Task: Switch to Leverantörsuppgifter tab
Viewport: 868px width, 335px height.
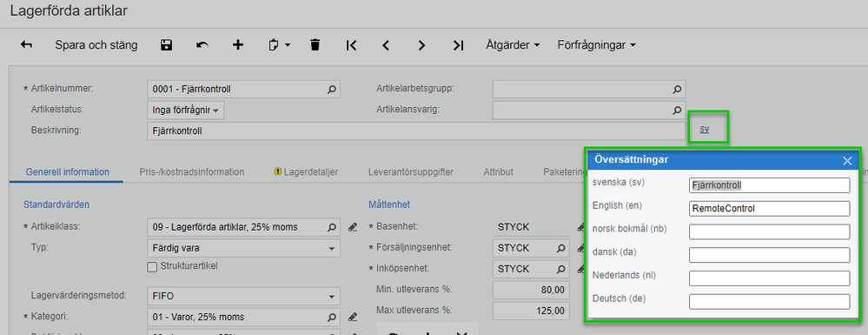Action: pyautogui.click(x=411, y=172)
